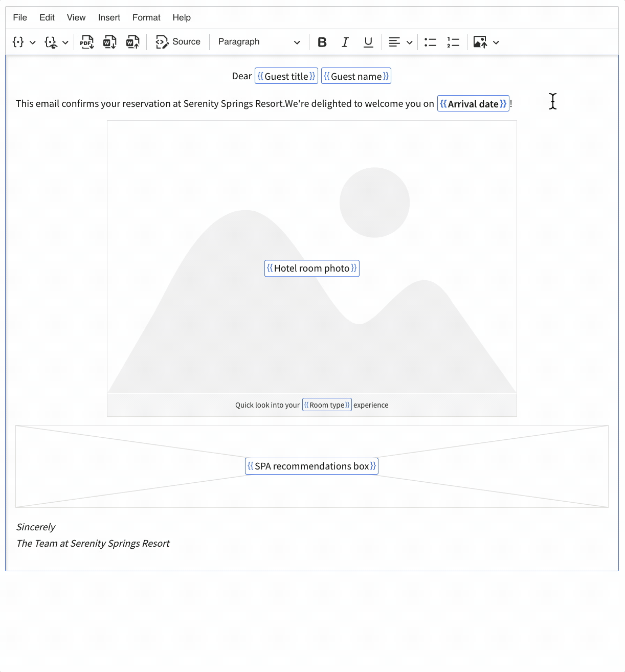
Task: Toggle italic formatting
Action: [345, 42]
